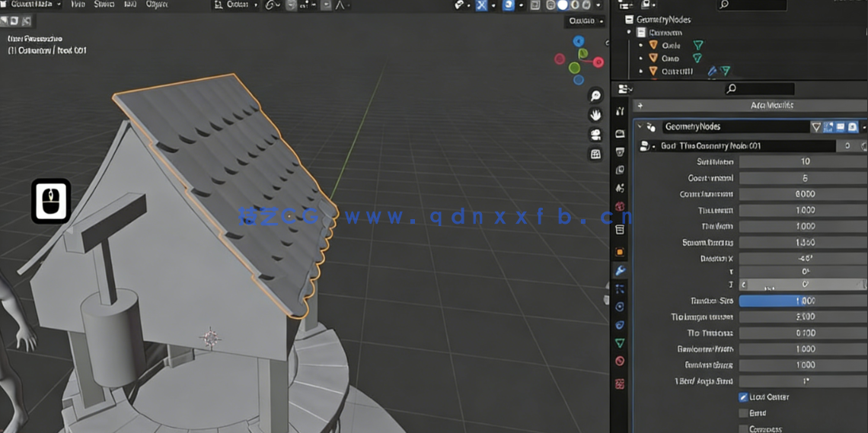Click the Properties editor search field
Image resolution: width=868 pixels, height=433 pixels.
click(760, 88)
